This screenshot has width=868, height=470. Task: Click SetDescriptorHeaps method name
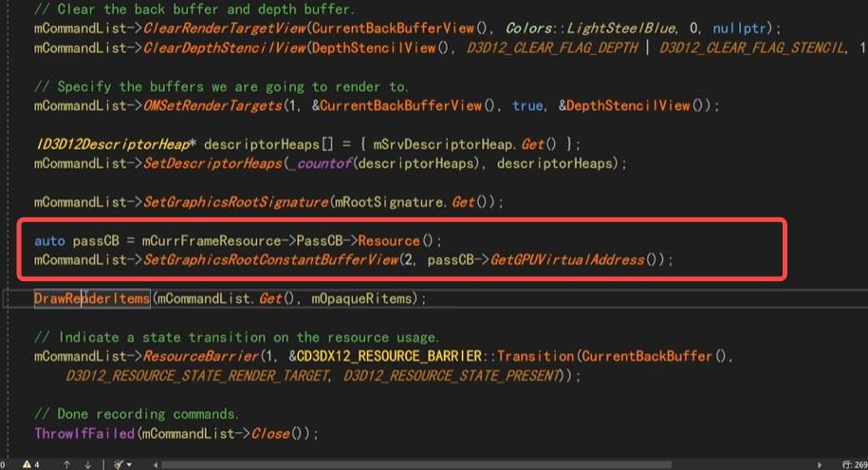point(213,163)
